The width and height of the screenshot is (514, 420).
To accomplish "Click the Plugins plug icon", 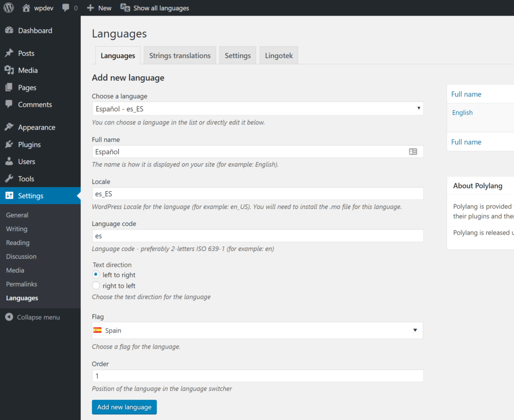I will click(x=9, y=145).
